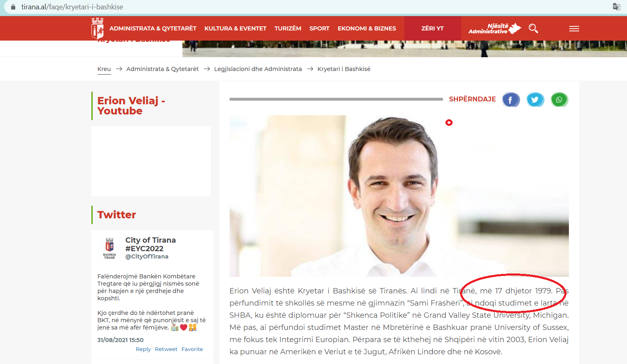This screenshot has height=364, width=627.
Task: Open Kultura & Eventet menu
Action: 235,28
